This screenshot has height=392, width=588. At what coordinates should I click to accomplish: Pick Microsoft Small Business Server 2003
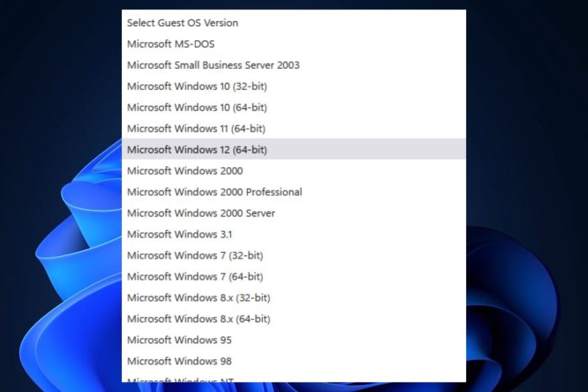(294, 65)
